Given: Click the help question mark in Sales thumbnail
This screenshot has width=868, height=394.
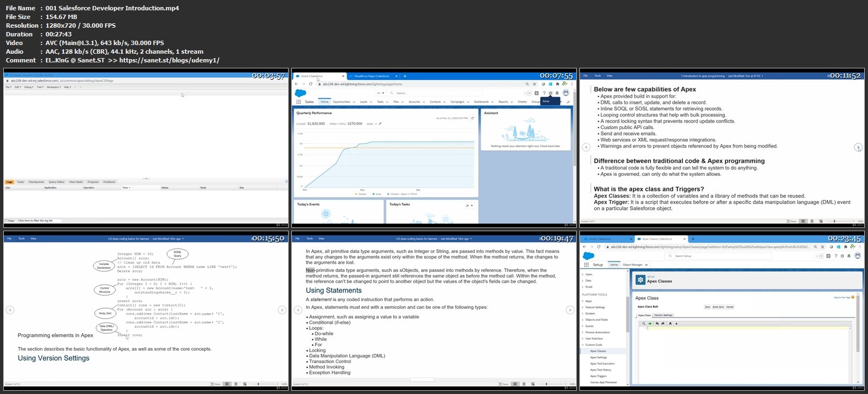Looking at the screenshot, I should point(544,93).
